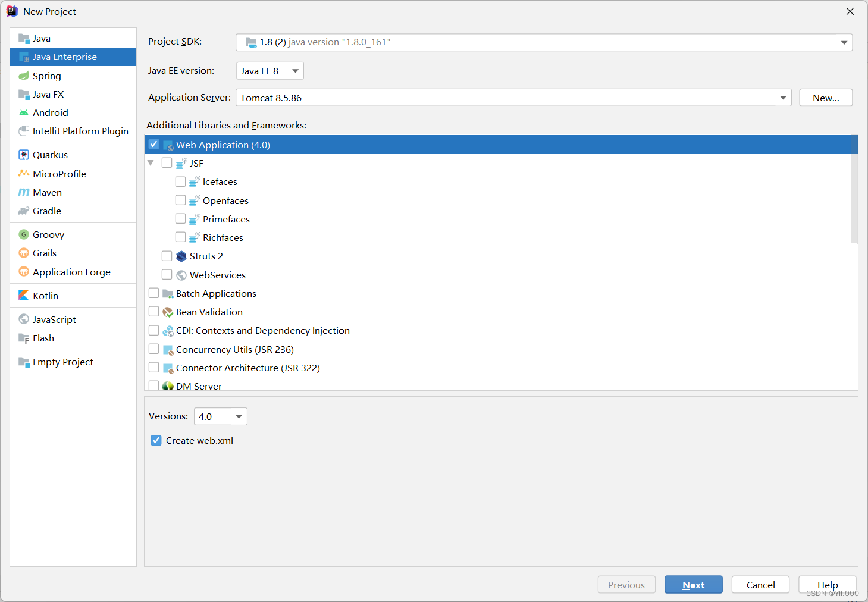Click the Java folder icon in sidebar
Image resolution: width=868 pixels, height=602 pixels.
24,39
